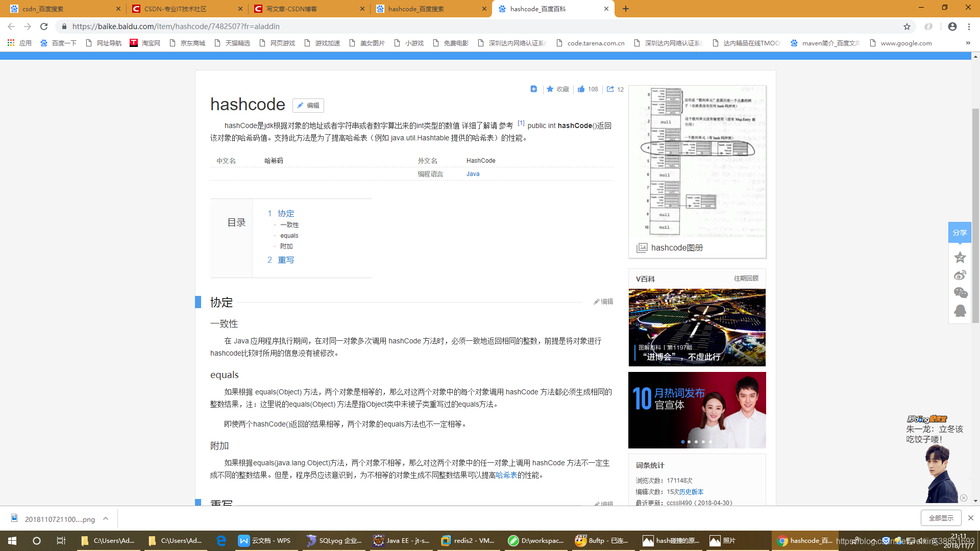
Task: Switch to the CSDN-专业IT技术社区 tab
Action: [187, 9]
